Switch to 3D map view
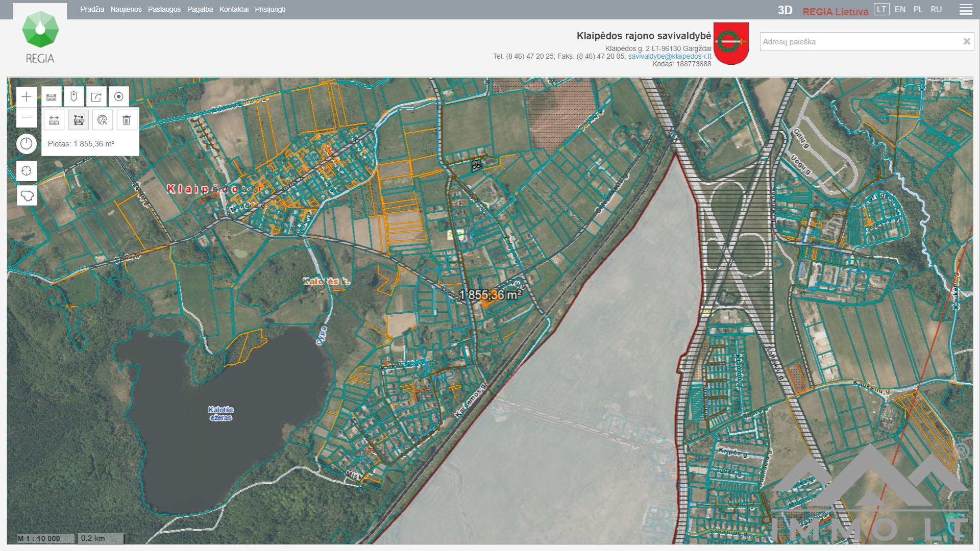The image size is (980, 551). [785, 10]
